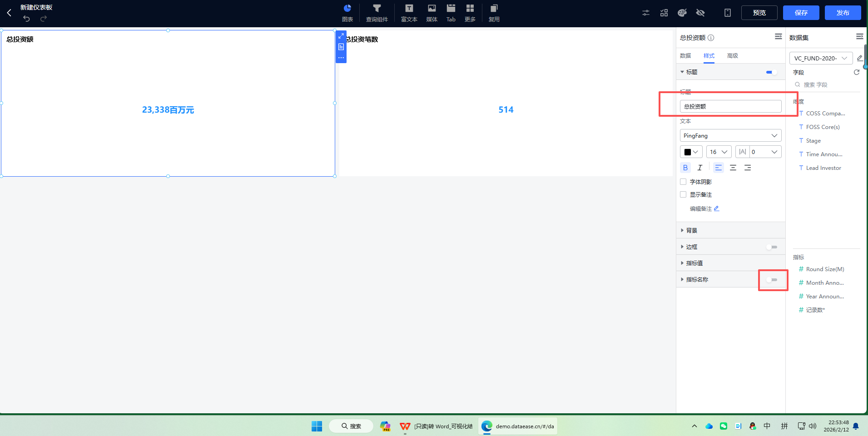This screenshot has width=868, height=436.
Task: Open WPS Word_可视化 taskbar item
Action: (436, 426)
